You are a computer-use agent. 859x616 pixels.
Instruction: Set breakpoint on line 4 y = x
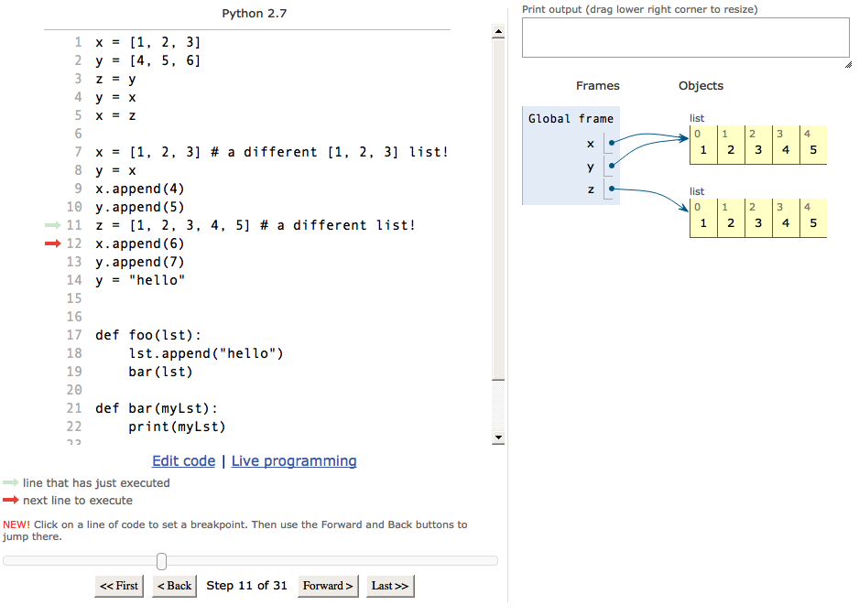click(x=115, y=97)
